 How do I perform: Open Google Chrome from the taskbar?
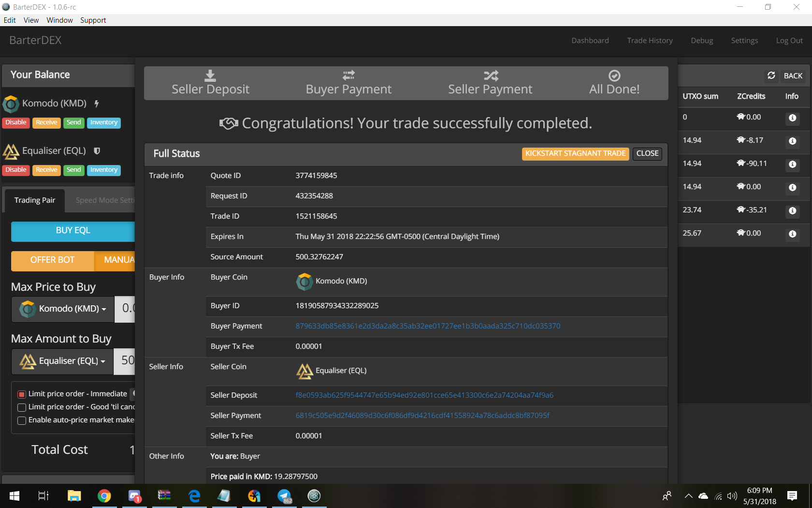(104, 496)
